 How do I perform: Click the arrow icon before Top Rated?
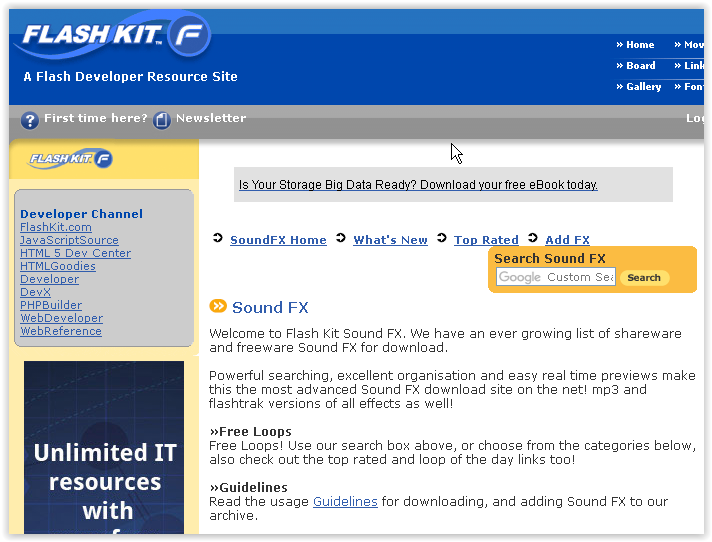[x=442, y=238]
